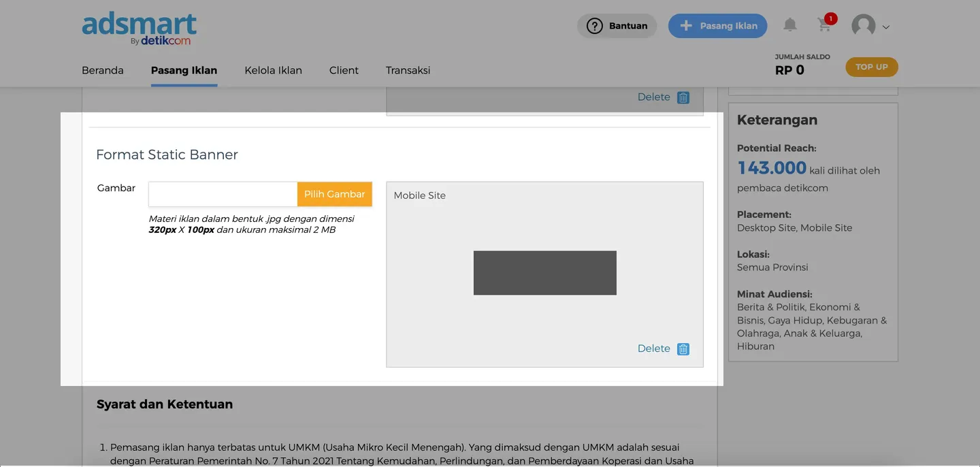The width and height of the screenshot is (980, 467).
Task: Click the Bantuan help button
Action: [x=617, y=26]
